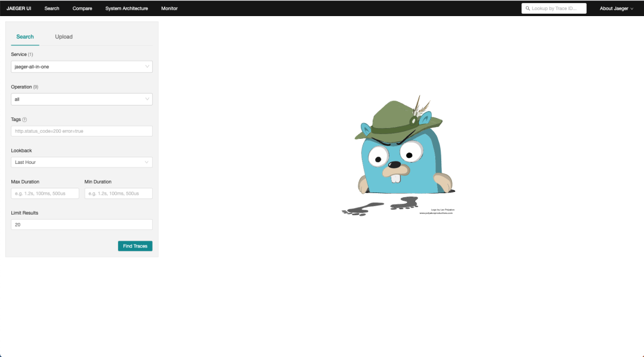Click the Min Duration label
Screen dimensions: 644x357
point(98,182)
